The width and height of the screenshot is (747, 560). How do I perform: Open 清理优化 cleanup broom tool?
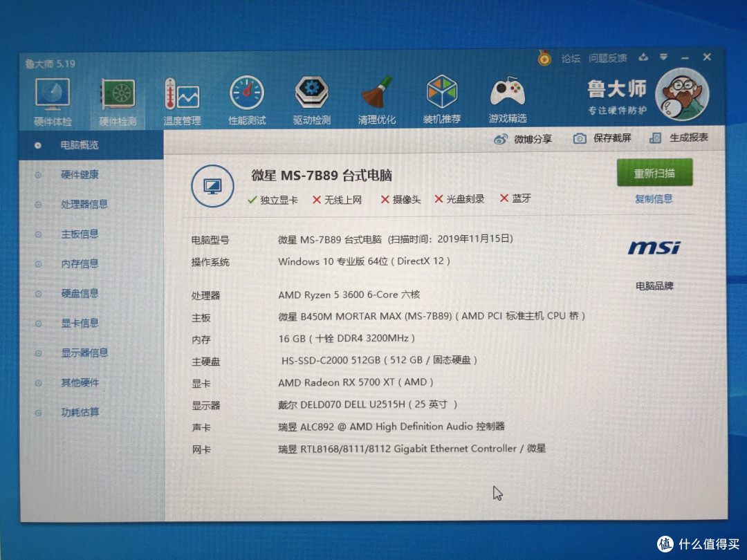pyautogui.click(x=376, y=100)
